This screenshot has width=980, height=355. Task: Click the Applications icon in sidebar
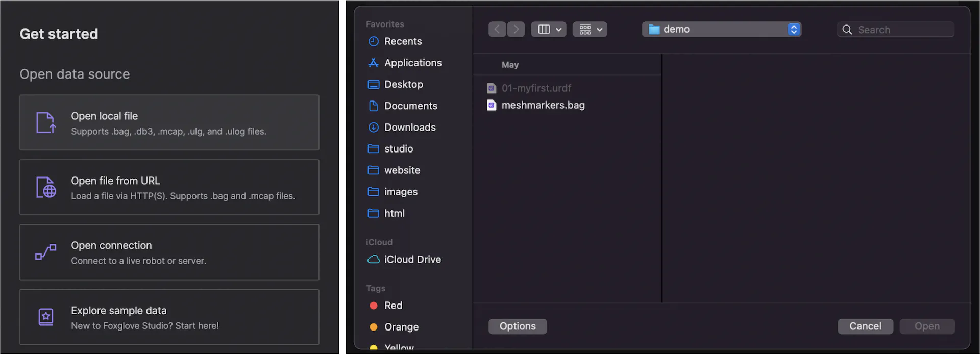tap(374, 63)
